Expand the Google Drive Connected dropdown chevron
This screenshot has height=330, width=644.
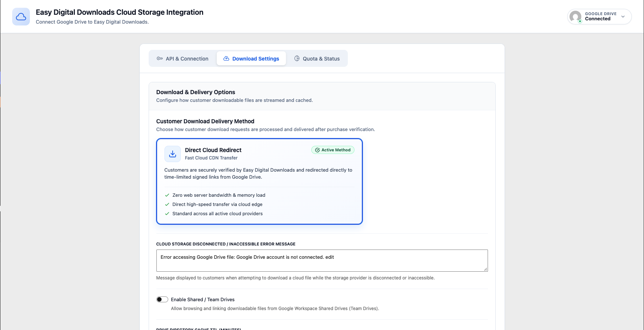coord(623,17)
